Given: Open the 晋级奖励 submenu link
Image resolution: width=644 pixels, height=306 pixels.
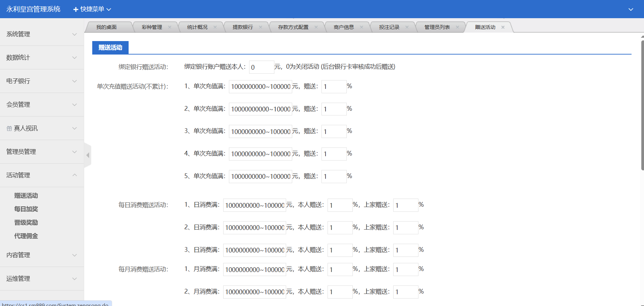Looking at the screenshot, I should [x=26, y=223].
